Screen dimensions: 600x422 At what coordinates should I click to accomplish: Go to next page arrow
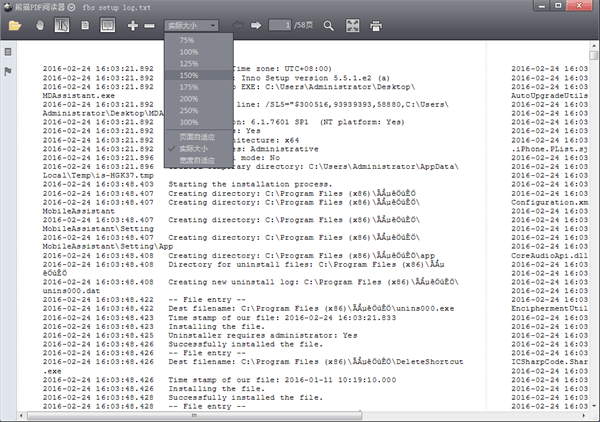pyautogui.click(x=257, y=24)
